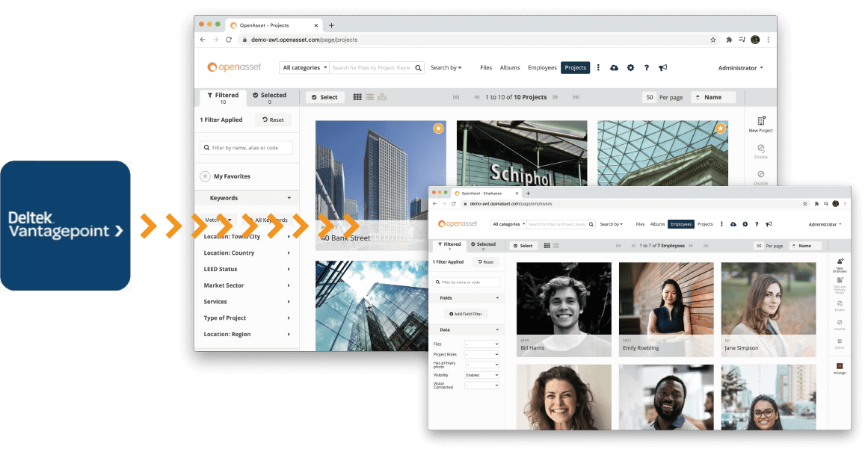Switch to grid view in Employees window

click(547, 246)
